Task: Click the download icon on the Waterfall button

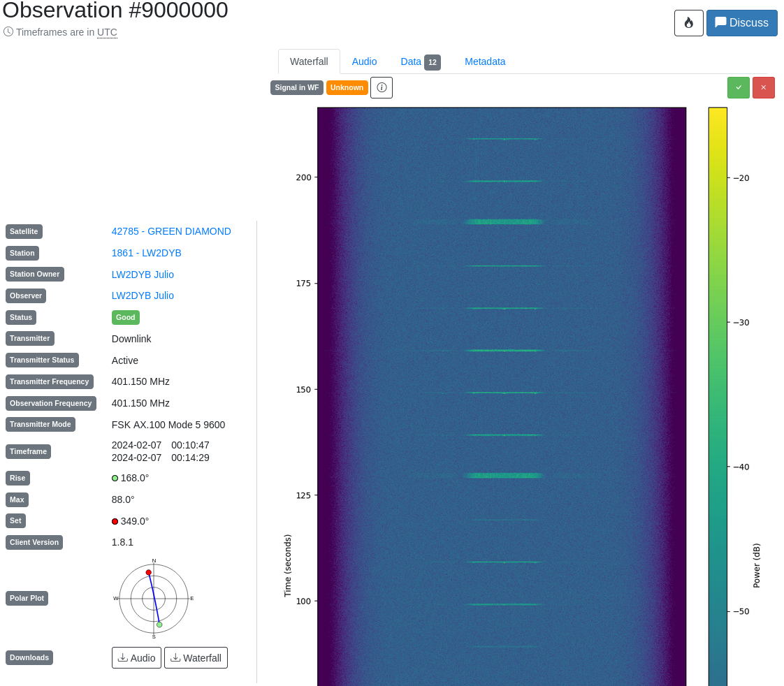Action: pos(175,657)
